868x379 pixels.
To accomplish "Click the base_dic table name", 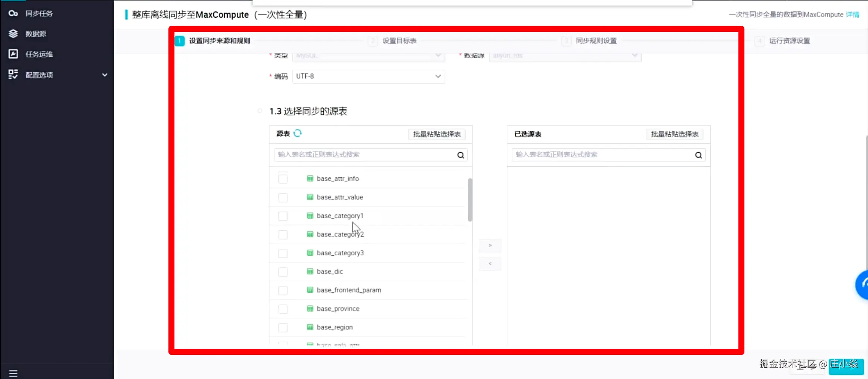I will click(330, 271).
